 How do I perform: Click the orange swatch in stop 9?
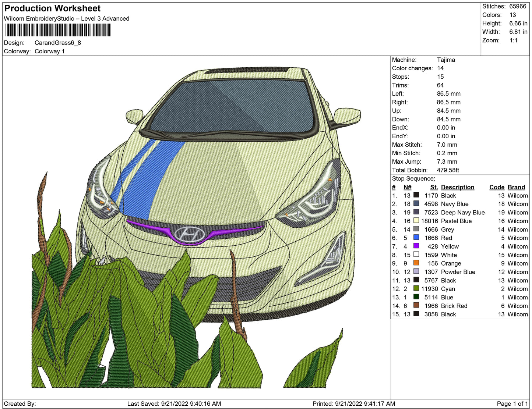pyautogui.click(x=416, y=263)
